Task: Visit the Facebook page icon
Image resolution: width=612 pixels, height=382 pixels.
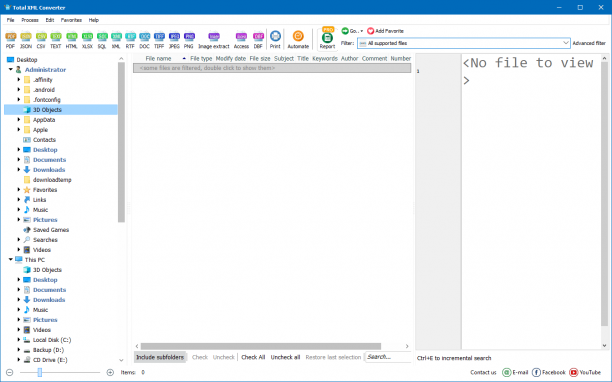Action: (x=536, y=372)
